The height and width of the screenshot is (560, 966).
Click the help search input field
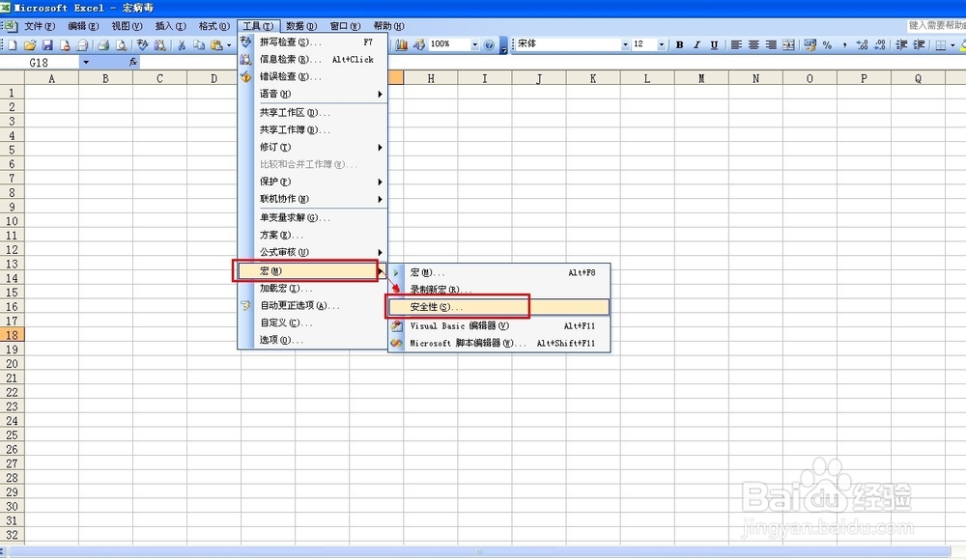click(936, 25)
